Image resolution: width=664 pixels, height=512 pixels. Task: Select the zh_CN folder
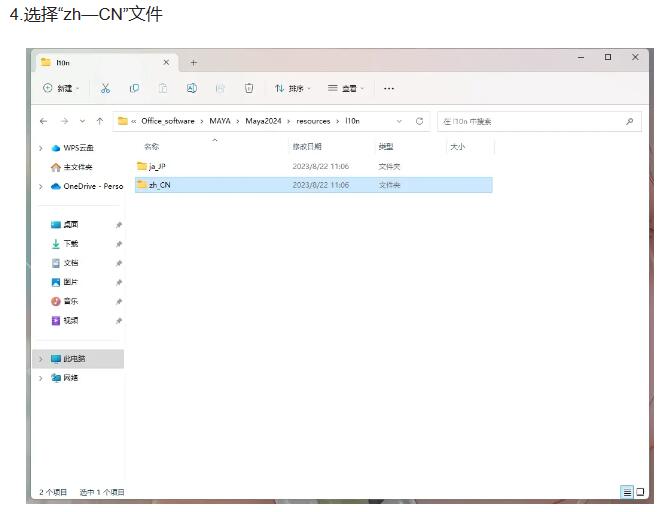[160, 185]
